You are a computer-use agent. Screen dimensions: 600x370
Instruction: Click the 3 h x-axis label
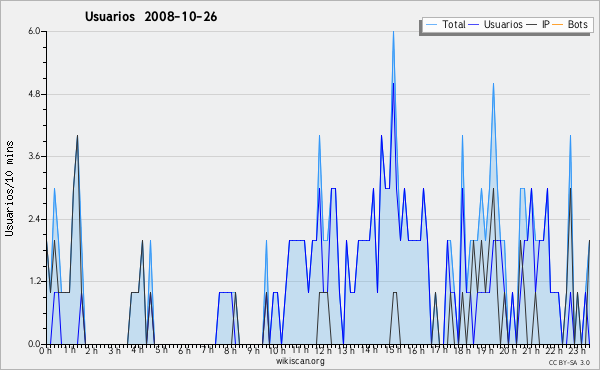click(x=114, y=350)
